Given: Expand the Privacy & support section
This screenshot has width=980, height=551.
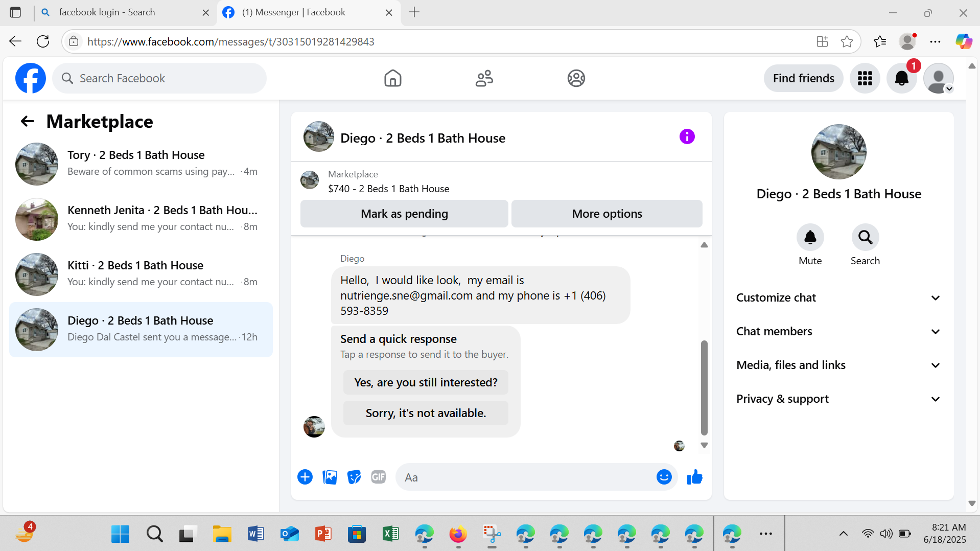Looking at the screenshot, I should [x=838, y=399].
